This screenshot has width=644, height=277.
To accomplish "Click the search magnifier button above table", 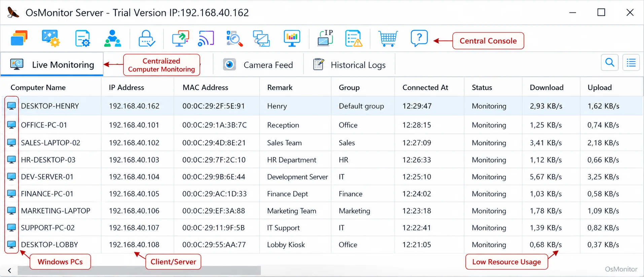I will pyautogui.click(x=610, y=62).
